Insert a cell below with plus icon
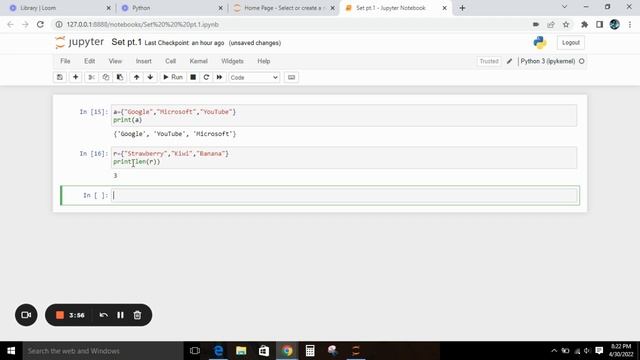Image resolution: width=640 pixels, height=360 pixels. pos(76,77)
